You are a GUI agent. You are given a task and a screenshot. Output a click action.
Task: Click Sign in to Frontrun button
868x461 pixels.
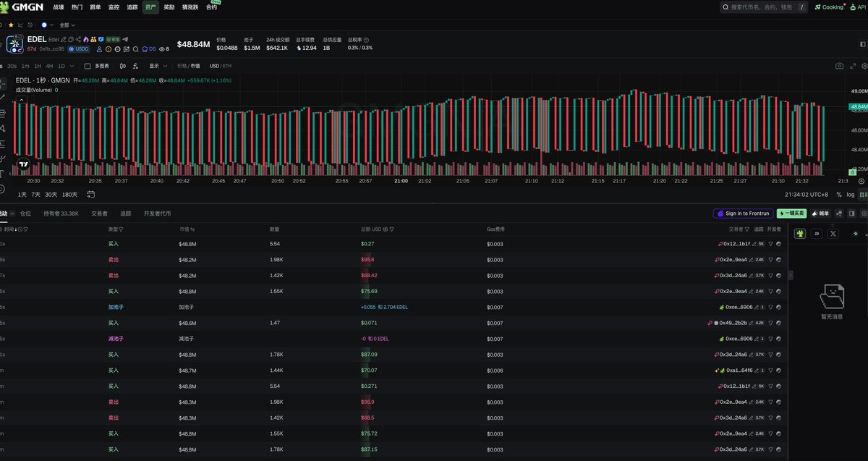743,213
